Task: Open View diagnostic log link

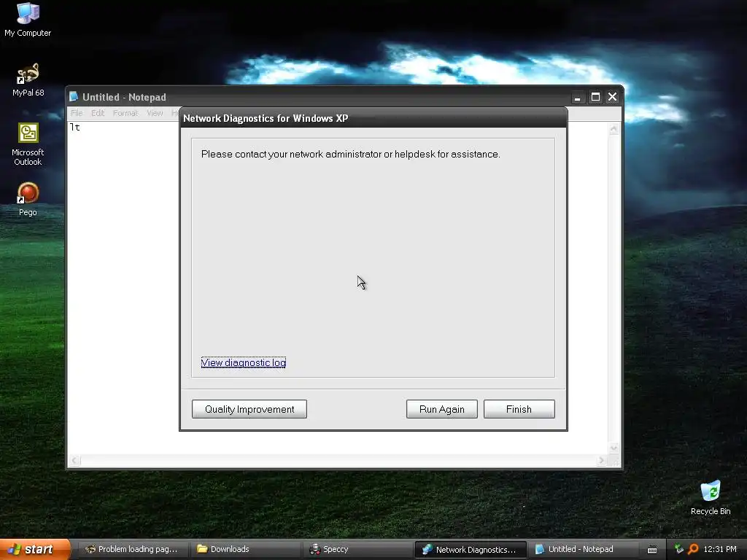Action: click(244, 362)
